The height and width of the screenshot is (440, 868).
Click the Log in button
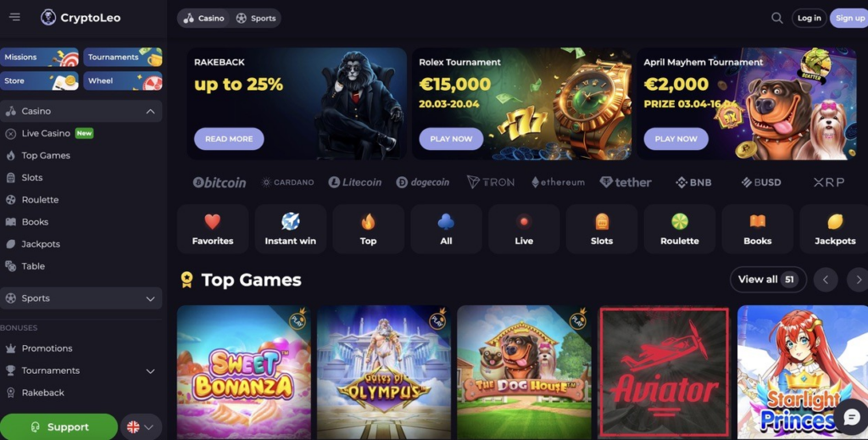[x=809, y=19]
